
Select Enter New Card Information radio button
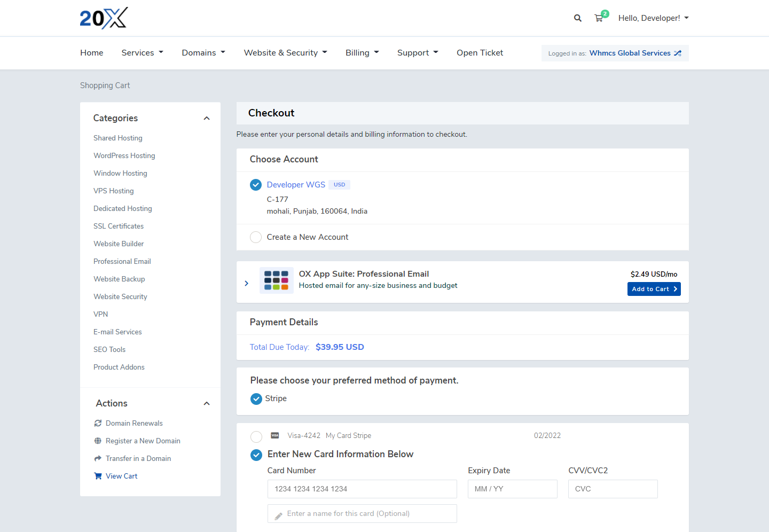click(256, 455)
